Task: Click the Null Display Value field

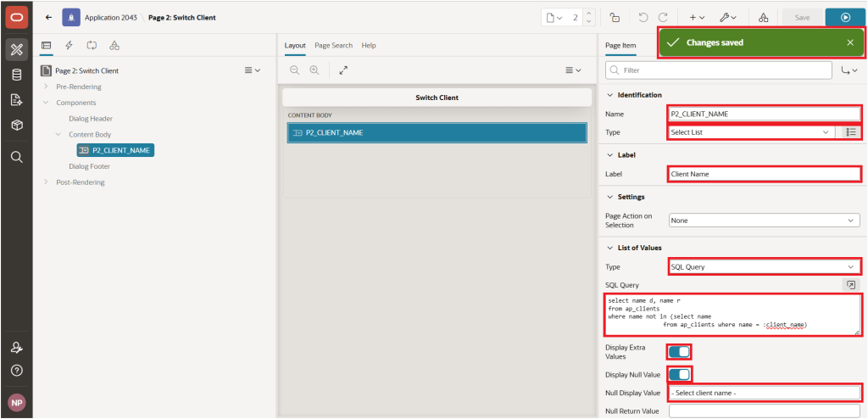Action: point(764,393)
